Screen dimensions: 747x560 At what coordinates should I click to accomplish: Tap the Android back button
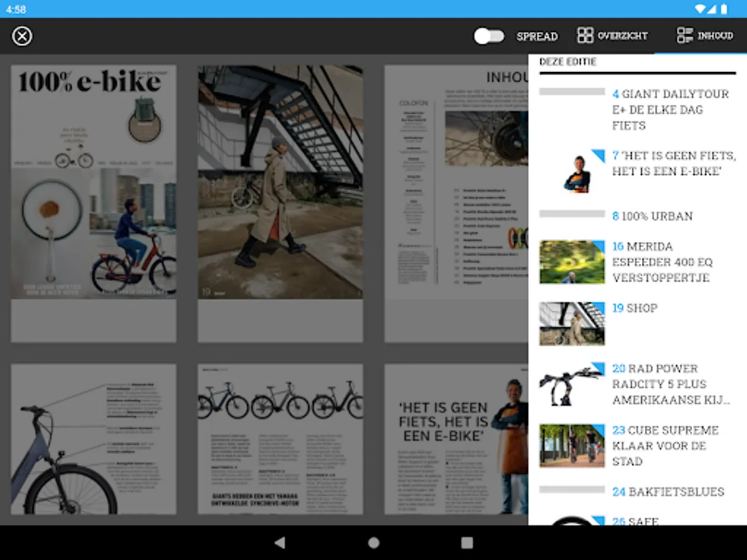(x=280, y=543)
